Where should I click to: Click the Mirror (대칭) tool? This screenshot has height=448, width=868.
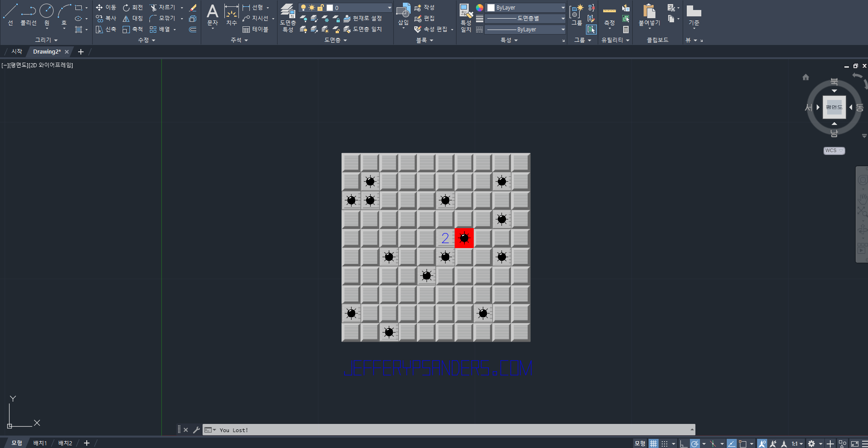pyautogui.click(x=133, y=19)
